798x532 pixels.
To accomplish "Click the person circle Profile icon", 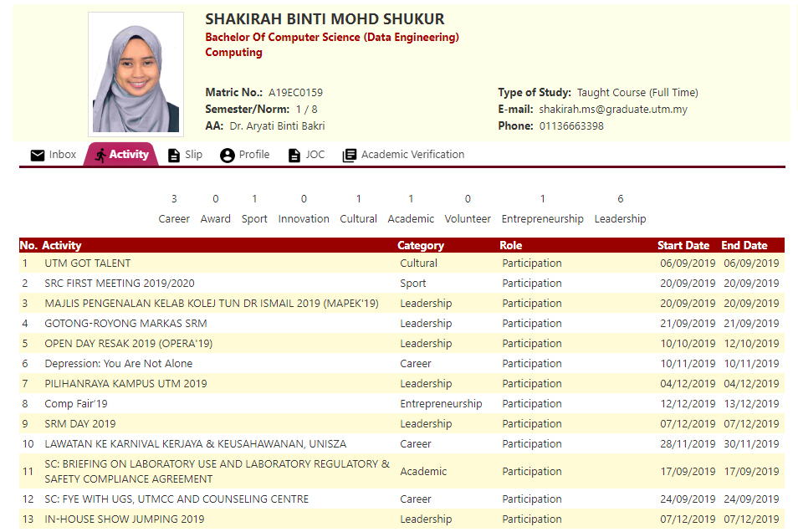I will click(228, 155).
